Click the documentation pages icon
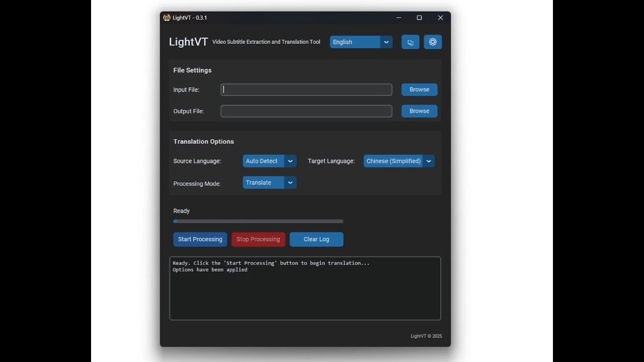Viewport: 644px width, 362px height. [x=410, y=42]
